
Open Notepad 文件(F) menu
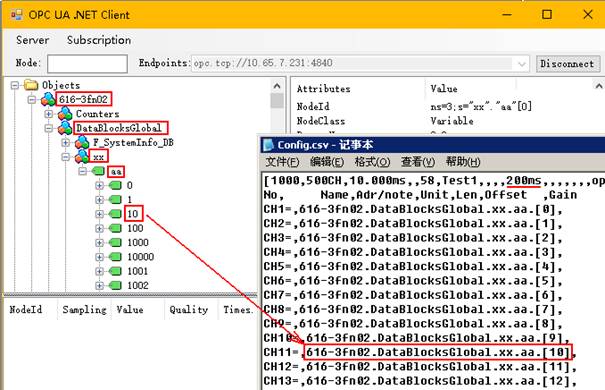click(282, 162)
